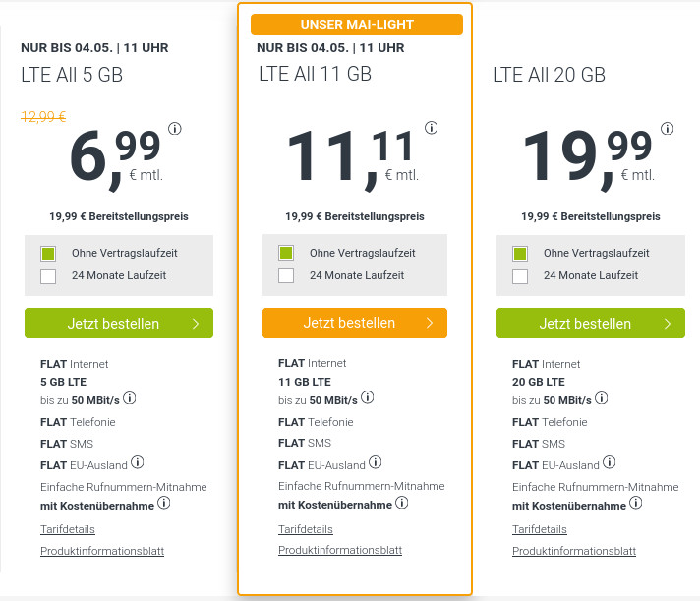Show Kostenübernahme info in LTE All 5 GB
Image resolution: width=700 pixels, height=601 pixels.
[164, 503]
